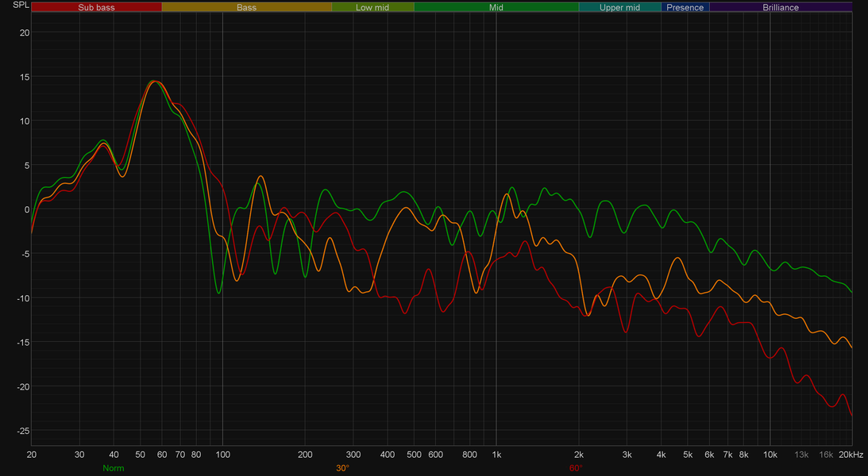
Task: Click the 10k frequency axis label
Action: (770, 455)
